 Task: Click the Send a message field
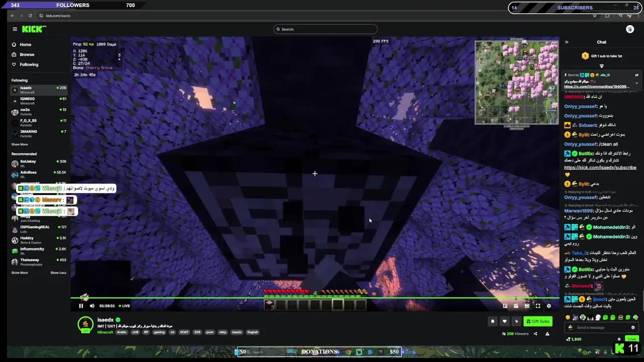[601, 328]
